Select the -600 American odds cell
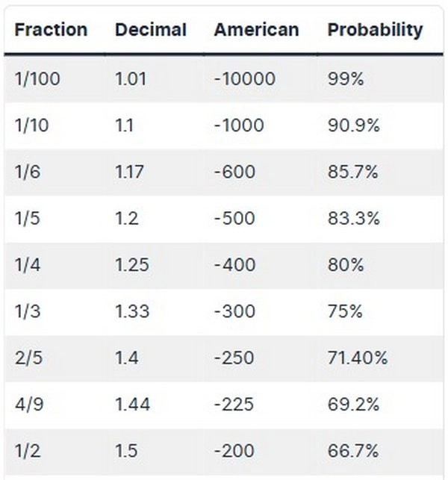The height and width of the screenshot is (480, 448). pyautogui.click(x=234, y=172)
